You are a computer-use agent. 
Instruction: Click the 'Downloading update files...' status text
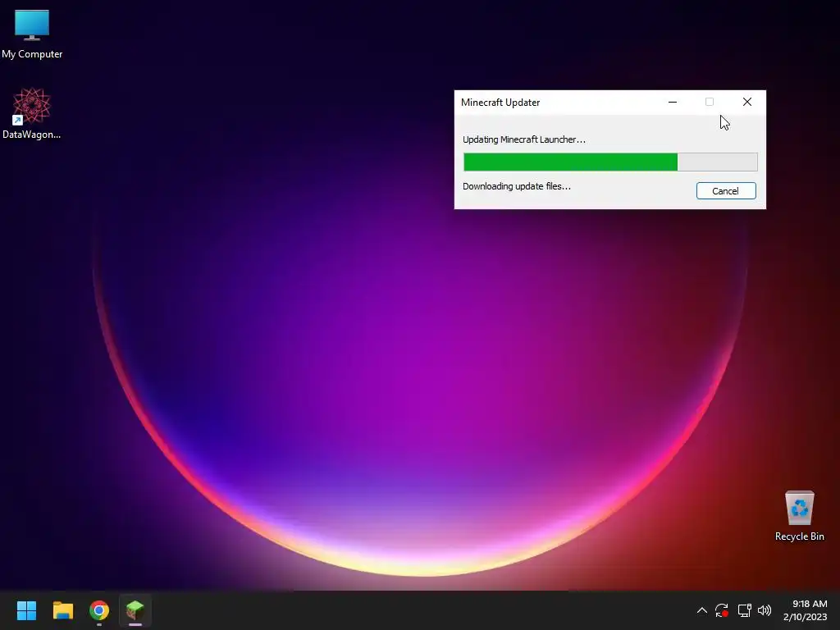517,186
